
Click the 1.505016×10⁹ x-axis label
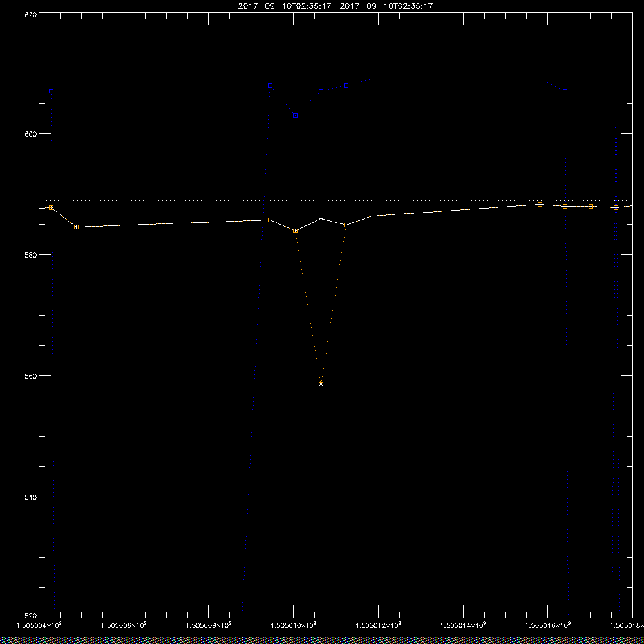(548, 625)
